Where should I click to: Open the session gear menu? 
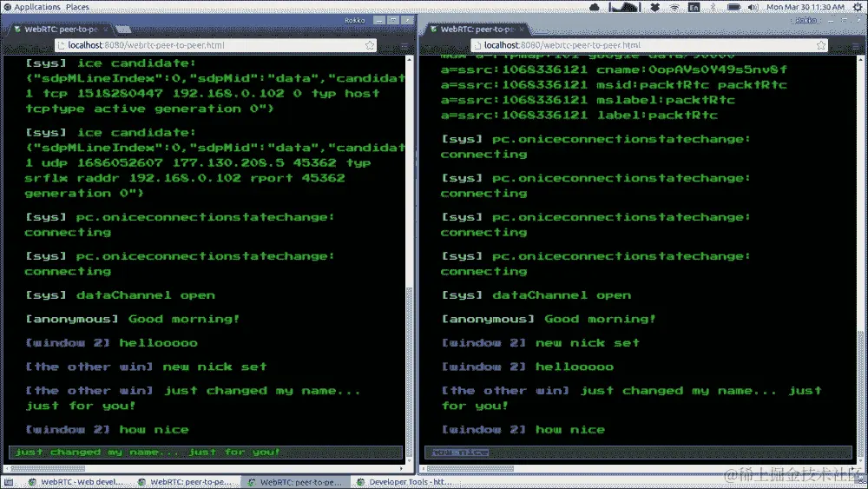(x=858, y=7)
